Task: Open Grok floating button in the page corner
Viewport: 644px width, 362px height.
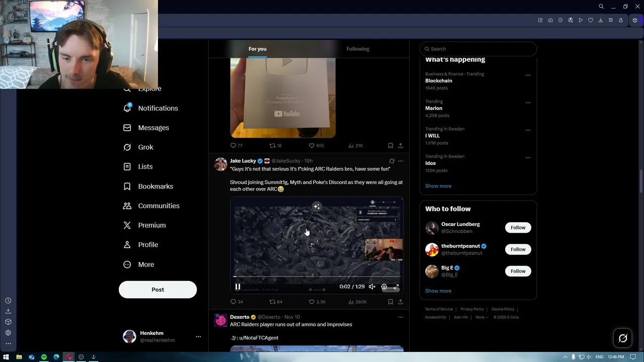Action: coord(623,338)
